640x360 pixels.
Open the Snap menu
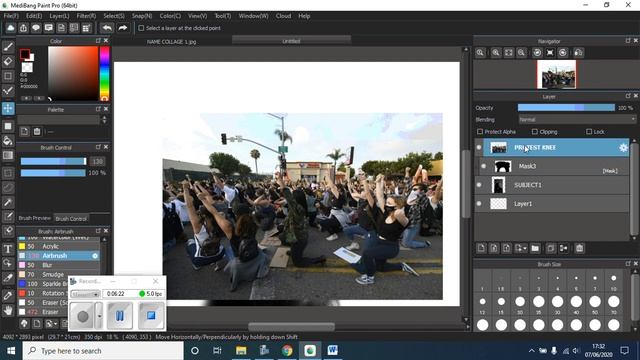click(x=142, y=16)
